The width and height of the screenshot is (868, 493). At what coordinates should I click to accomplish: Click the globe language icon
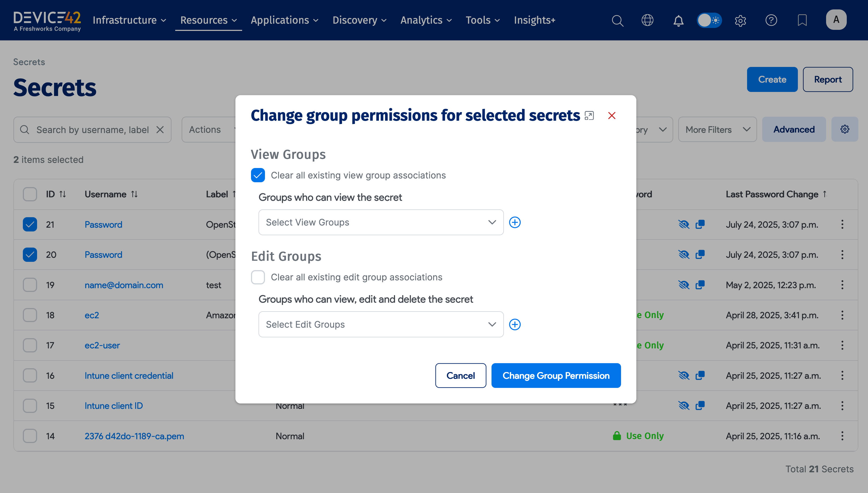[647, 20]
